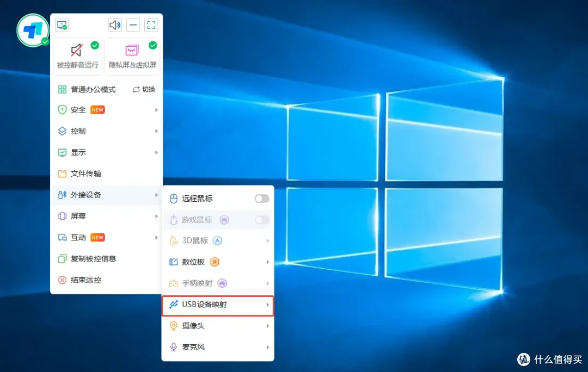Click the ToDesk logo floating ball
Image resolution: width=588 pixels, height=372 pixels.
pyautogui.click(x=33, y=30)
